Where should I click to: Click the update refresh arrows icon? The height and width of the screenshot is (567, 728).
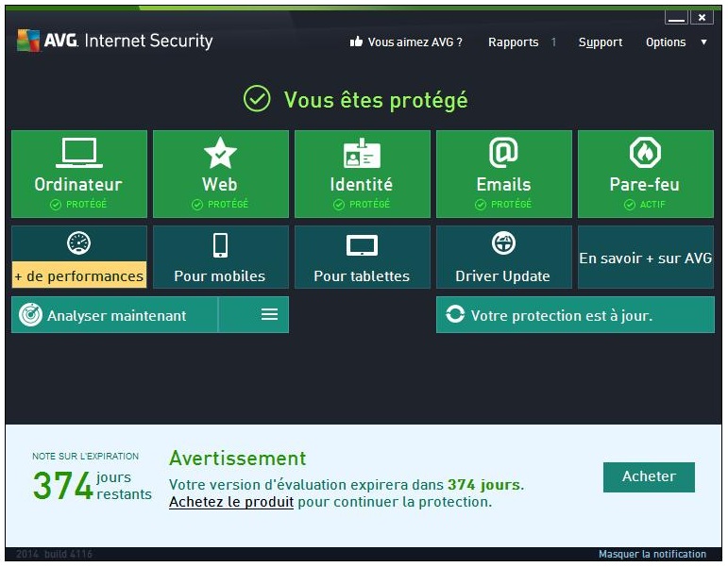click(x=455, y=314)
